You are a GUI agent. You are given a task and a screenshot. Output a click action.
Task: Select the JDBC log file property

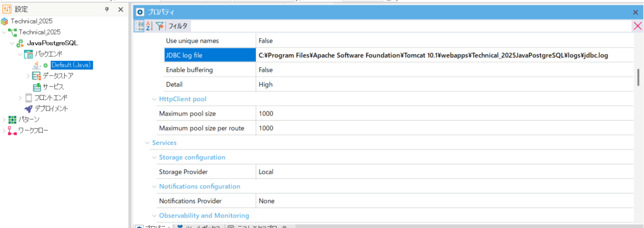point(210,55)
